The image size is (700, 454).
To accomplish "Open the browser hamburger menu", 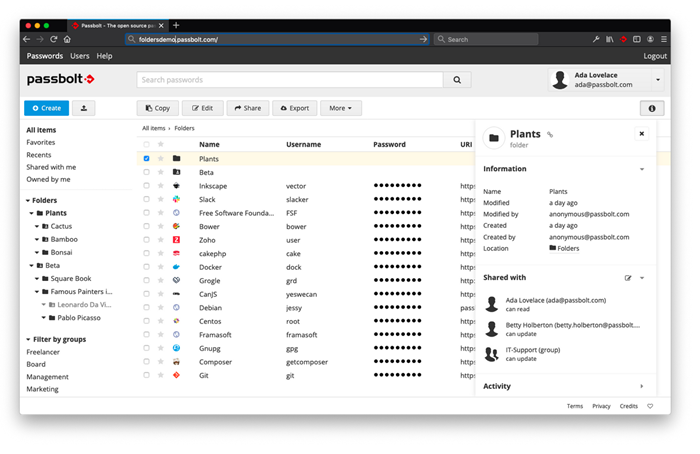I will [x=664, y=39].
